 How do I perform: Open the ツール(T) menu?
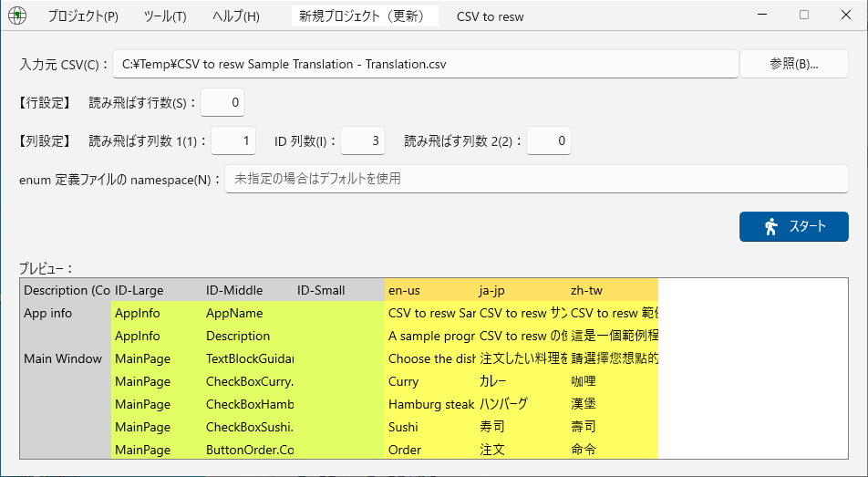(165, 16)
